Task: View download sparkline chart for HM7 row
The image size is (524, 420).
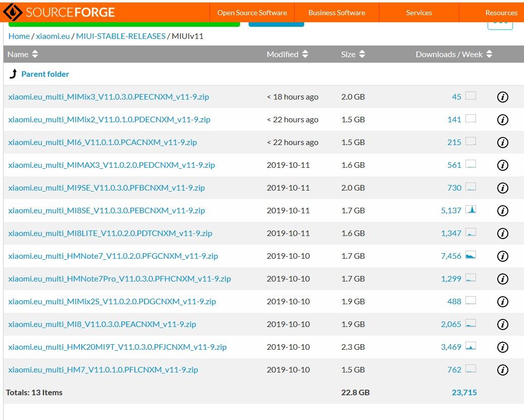Action: tap(470, 368)
